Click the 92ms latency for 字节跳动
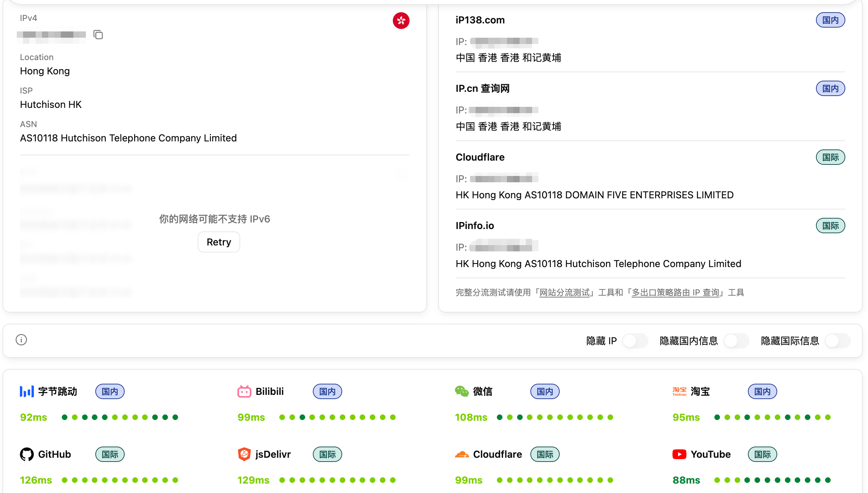 (x=34, y=417)
